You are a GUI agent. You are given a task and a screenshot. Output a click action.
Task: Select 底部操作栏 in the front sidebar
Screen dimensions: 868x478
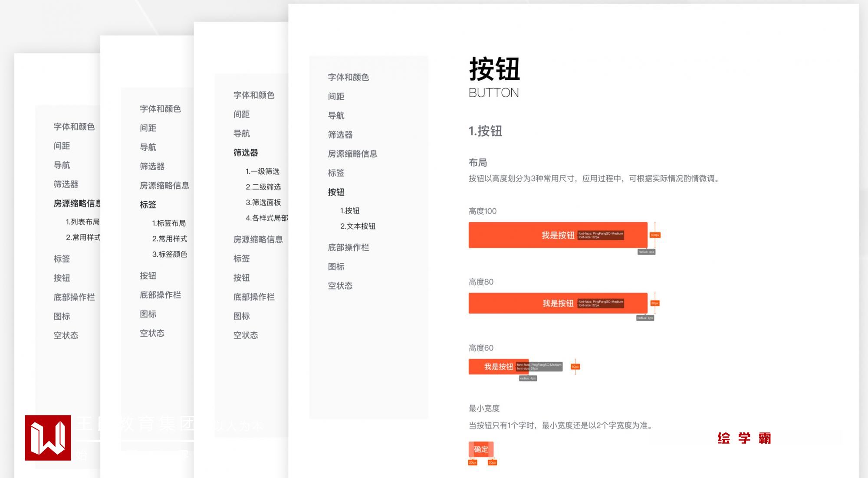[348, 247]
